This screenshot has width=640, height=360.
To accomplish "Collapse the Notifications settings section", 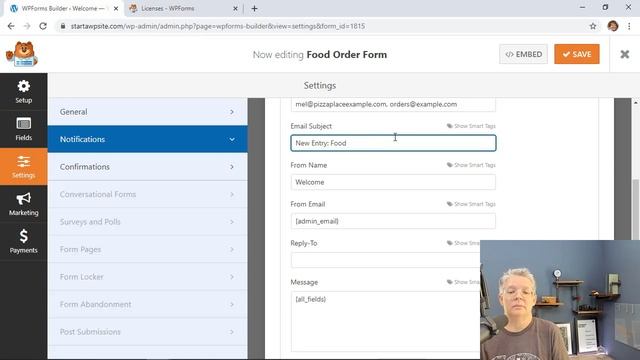I will coord(147,139).
